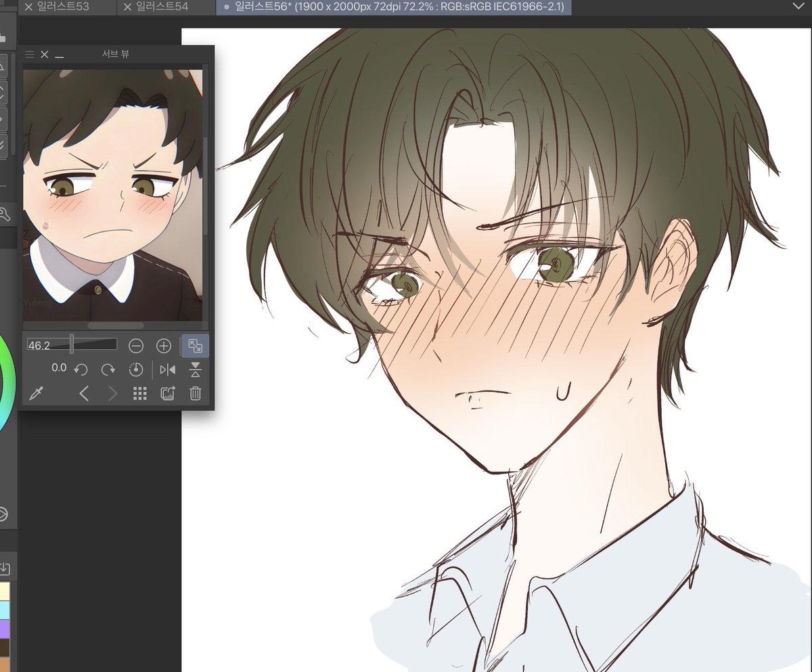Rotate Sub View image right
Screen dimensions: 812x672
[108, 369]
